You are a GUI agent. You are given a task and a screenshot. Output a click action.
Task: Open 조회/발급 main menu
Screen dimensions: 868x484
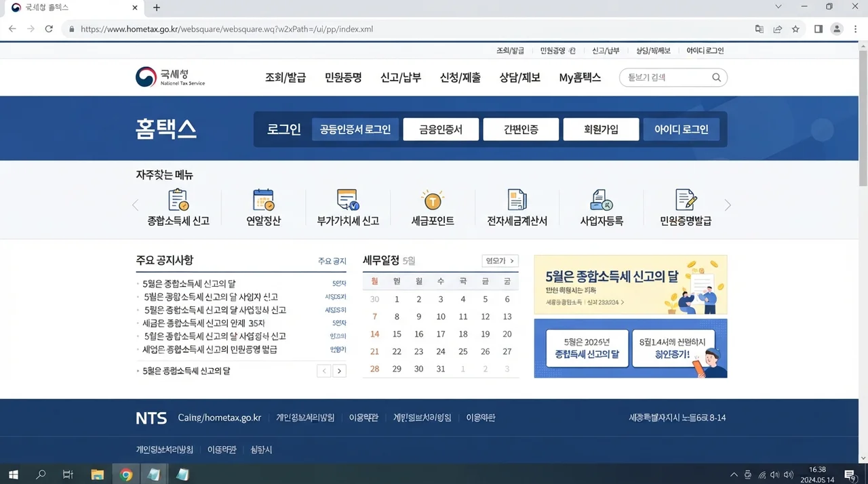(x=285, y=77)
